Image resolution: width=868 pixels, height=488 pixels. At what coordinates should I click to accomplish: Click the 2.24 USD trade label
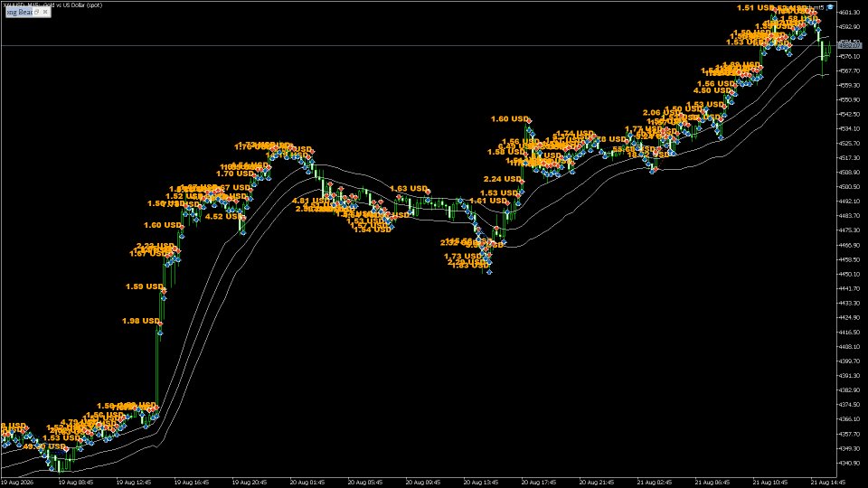coord(502,179)
